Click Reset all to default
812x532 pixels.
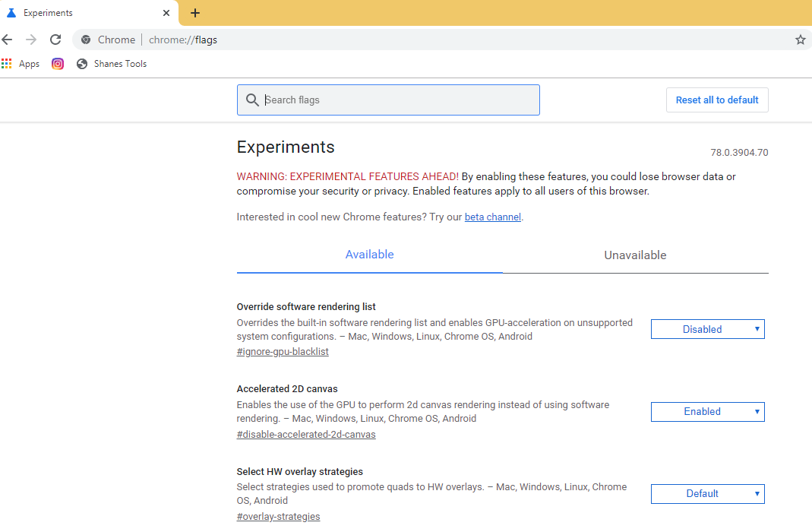[x=716, y=100]
